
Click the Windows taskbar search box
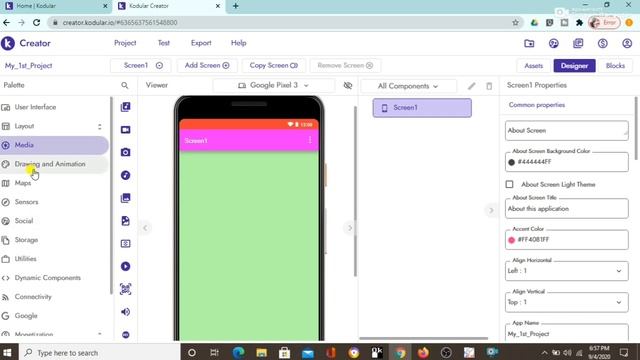100,352
